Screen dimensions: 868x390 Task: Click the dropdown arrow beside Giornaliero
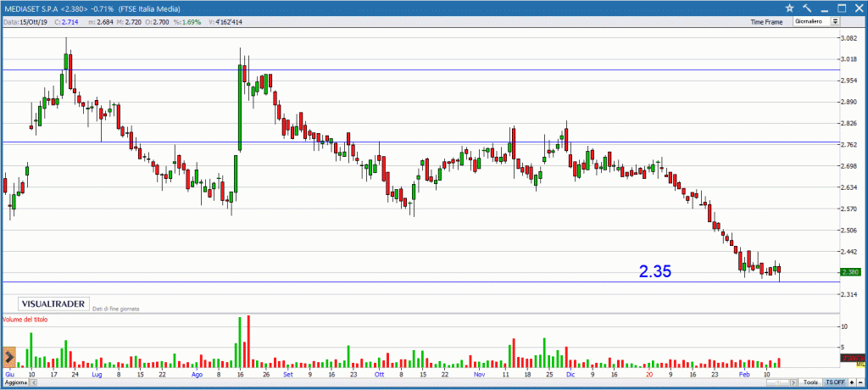[835, 21]
